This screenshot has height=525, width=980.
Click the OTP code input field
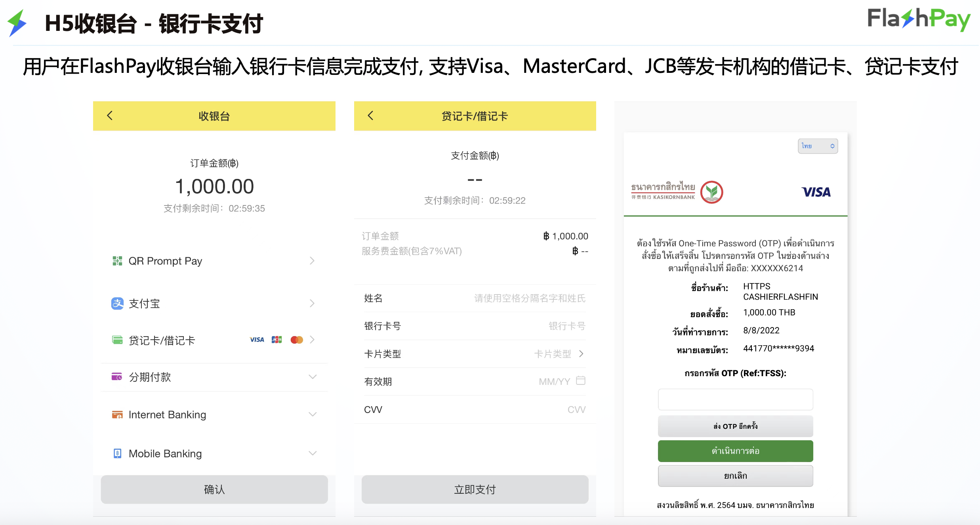coord(735,399)
